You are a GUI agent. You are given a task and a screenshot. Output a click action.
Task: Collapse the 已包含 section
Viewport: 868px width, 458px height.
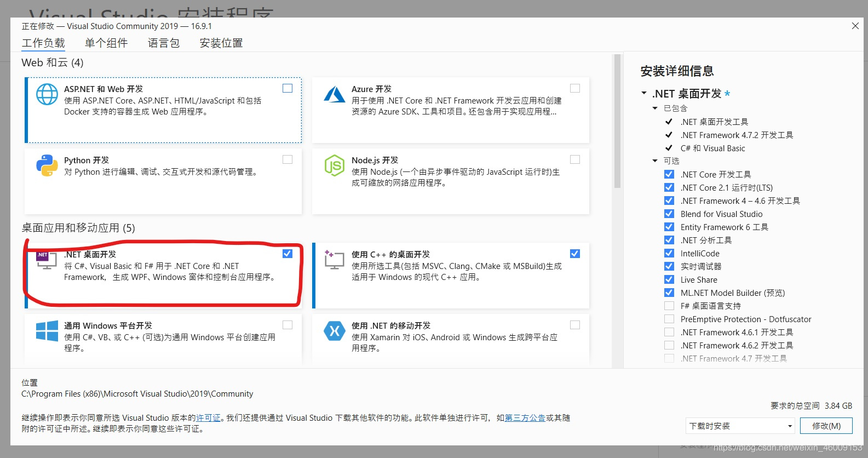pyautogui.click(x=655, y=108)
